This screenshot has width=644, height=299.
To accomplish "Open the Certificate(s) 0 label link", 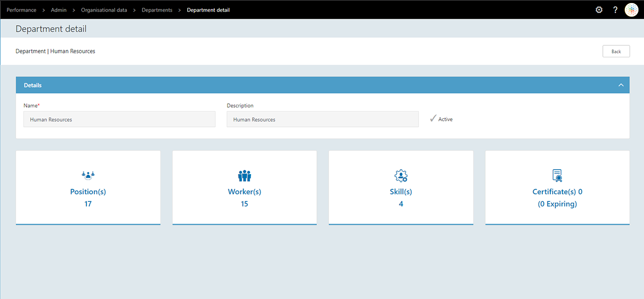I will [557, 192].
